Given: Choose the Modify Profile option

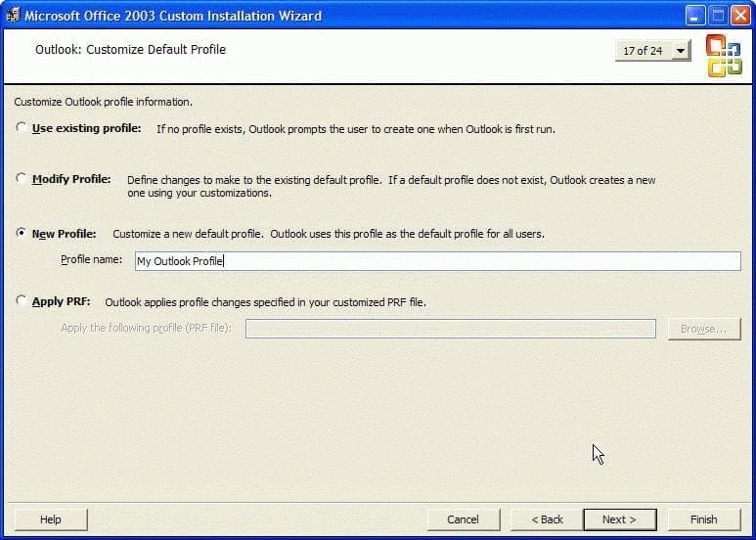Looking at the screenshot, I should coord(21,178).
